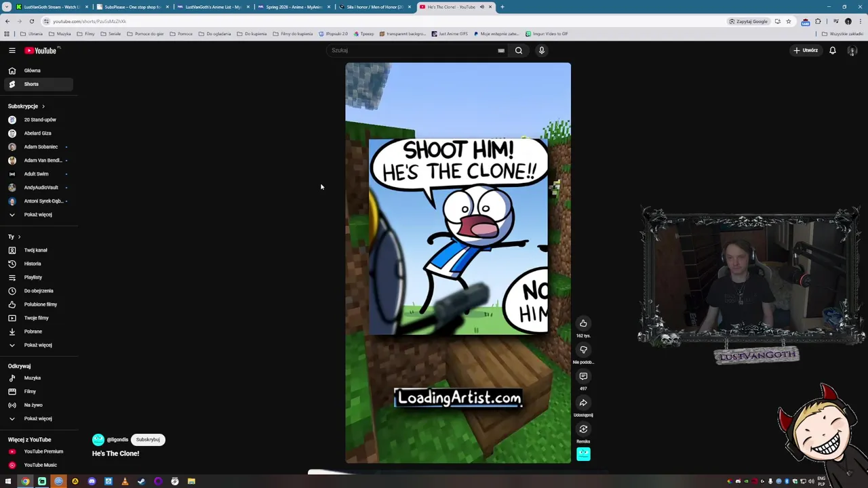Open Filmy under Odkrywaj
This screenshot has height=488, width=868.
(x=39, y=392)
